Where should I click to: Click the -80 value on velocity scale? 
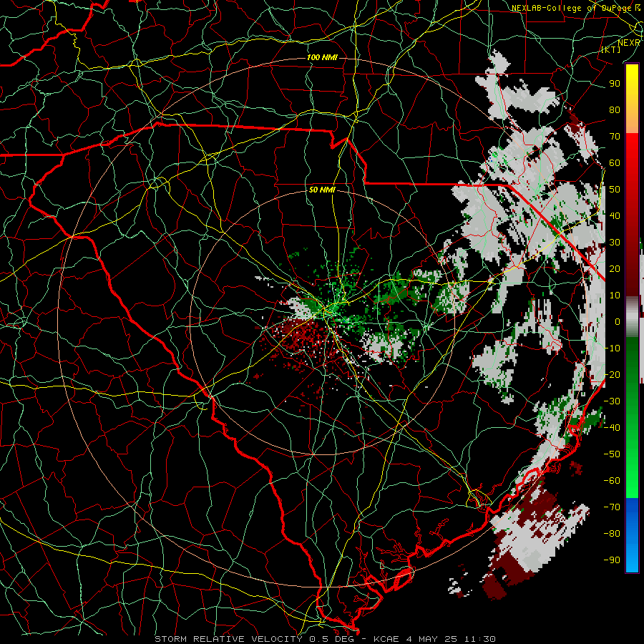pos(612,534)
